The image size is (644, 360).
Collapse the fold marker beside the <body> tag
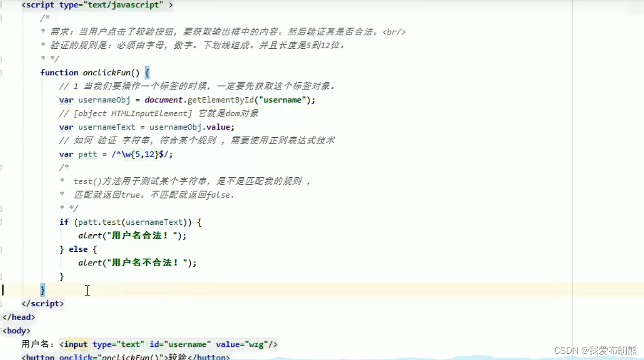(x=1, y=331)
